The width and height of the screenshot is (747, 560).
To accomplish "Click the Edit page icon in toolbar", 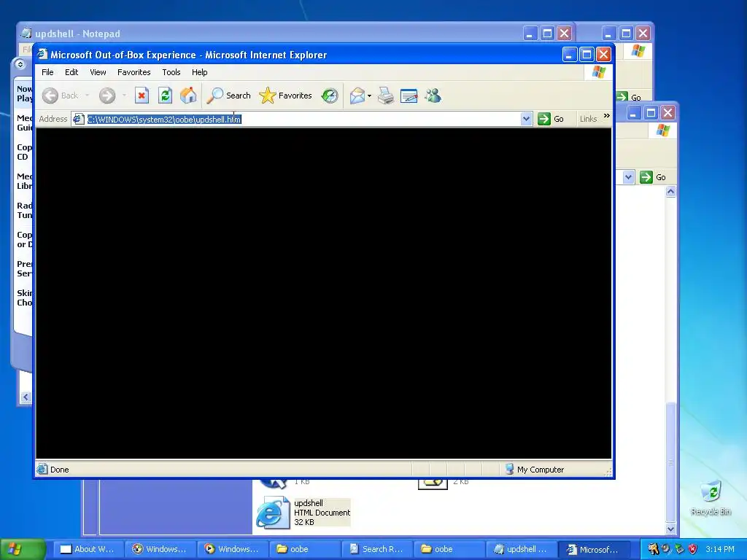I will point(409,96).
